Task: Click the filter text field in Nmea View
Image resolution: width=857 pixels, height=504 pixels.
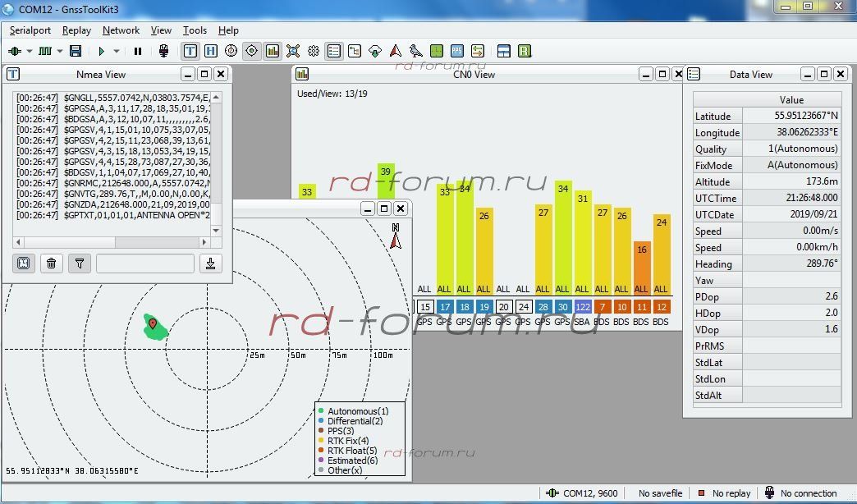Action: (x=145, y=263)
